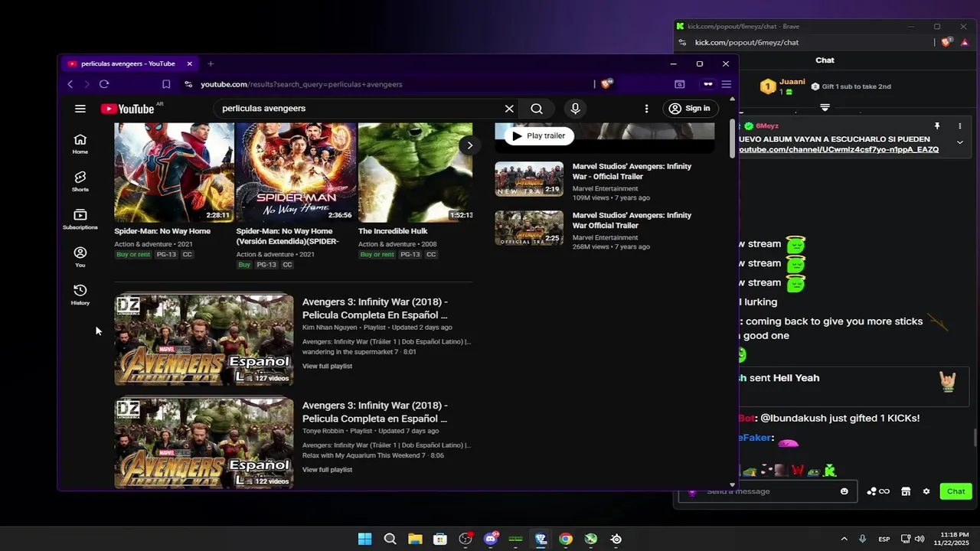Open Infinity War Official Trailer 2:25 thumbnail

pyautogui.click(x=529, y=228)
